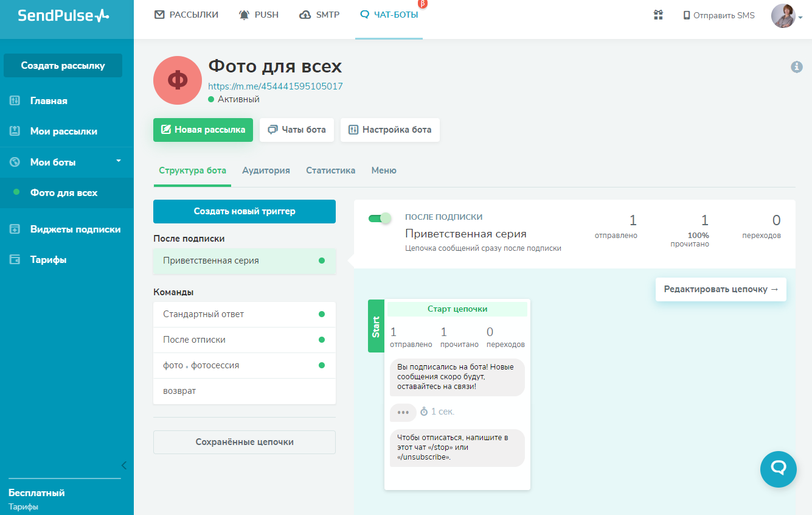Screen dimensions: 812x515
Task: Collapse the sidebar with the chevron
Action: tap(123, 464)
